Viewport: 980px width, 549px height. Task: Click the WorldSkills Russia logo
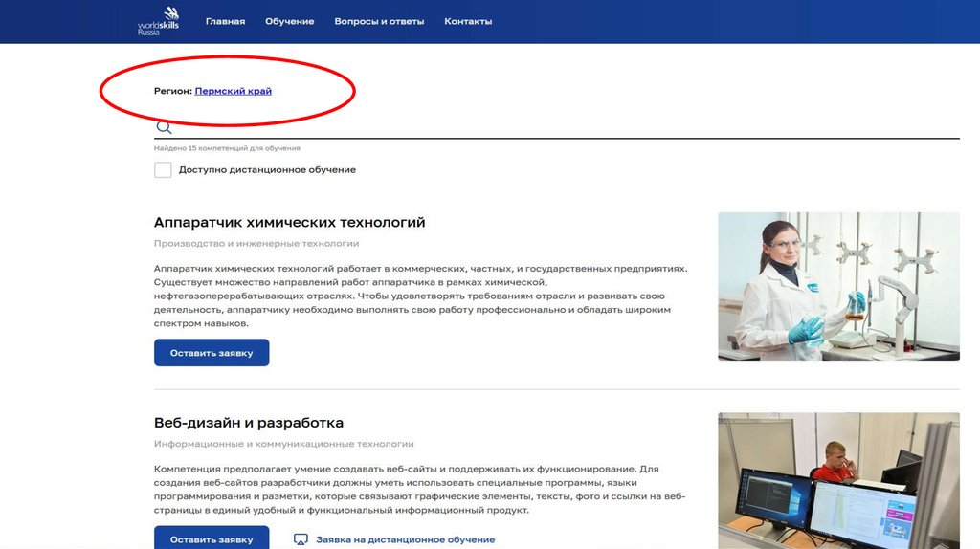point(158,21)
